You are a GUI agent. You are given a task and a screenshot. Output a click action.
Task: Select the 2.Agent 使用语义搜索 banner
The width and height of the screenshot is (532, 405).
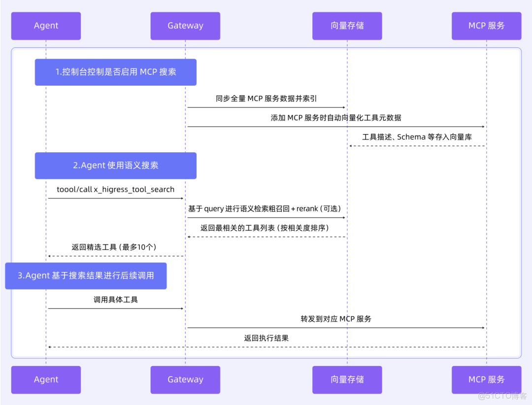(115, 166)
